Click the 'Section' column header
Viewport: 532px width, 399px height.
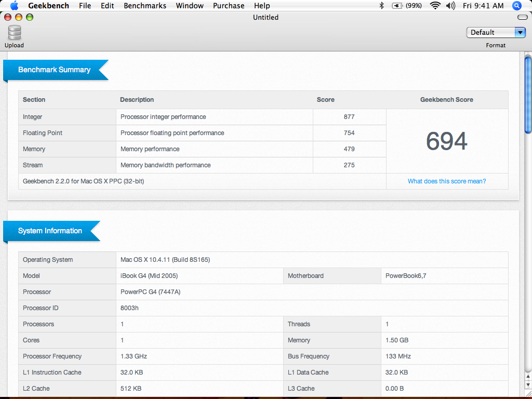click(34, 99)
